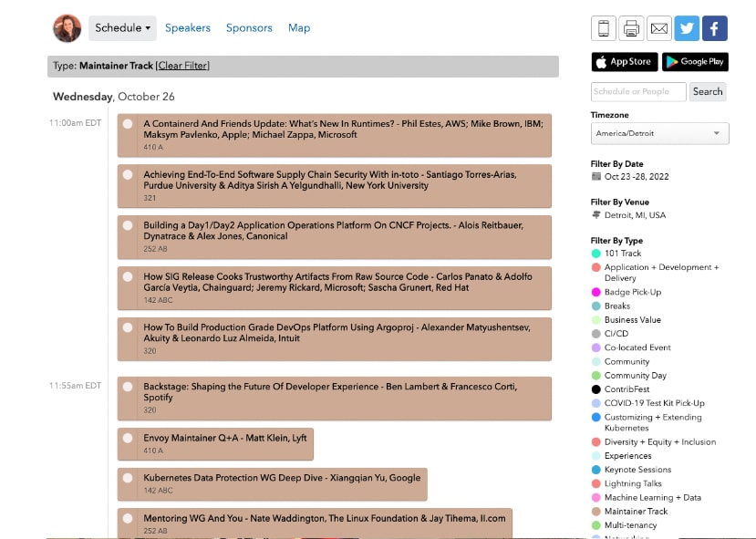Open the mobile app phone icon
756x539 pixels.
click(x=603, y=28)
